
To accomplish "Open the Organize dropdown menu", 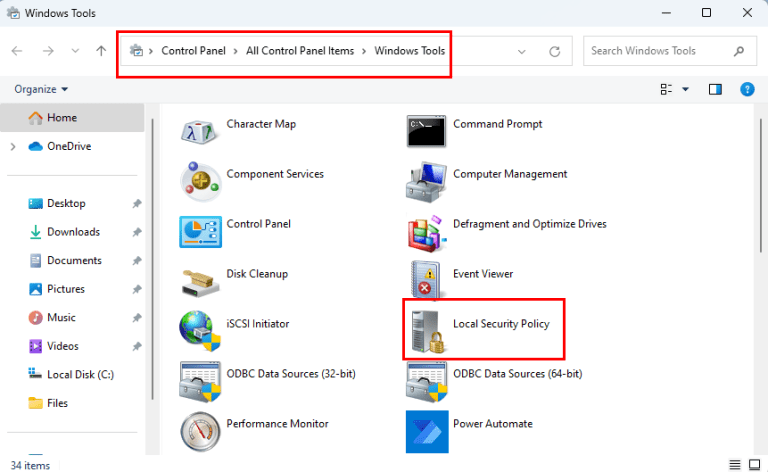I will (41, 89).
